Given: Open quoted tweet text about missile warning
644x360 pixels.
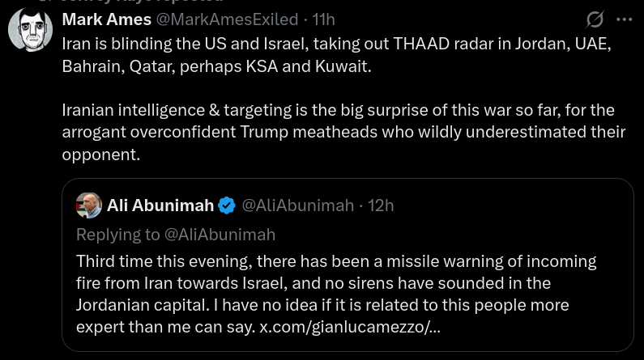Looking at the screenshot, I should click(x=335, y=283).
